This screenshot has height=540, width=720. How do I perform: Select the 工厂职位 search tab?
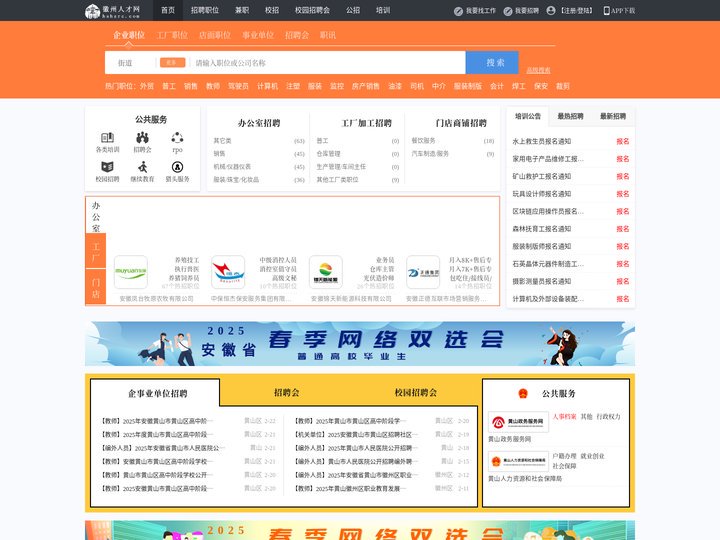click(172, 35)
